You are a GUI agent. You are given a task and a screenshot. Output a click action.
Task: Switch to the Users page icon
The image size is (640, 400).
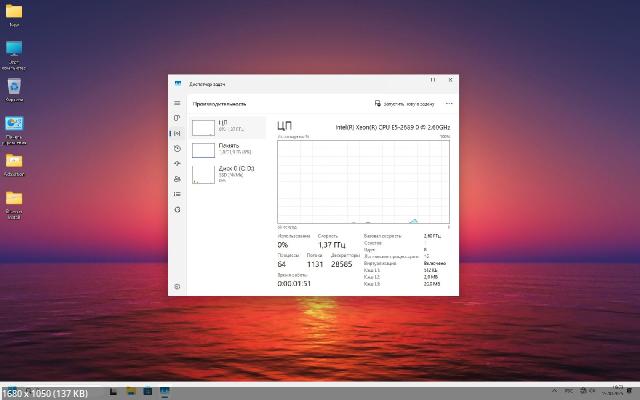[177, 178]
